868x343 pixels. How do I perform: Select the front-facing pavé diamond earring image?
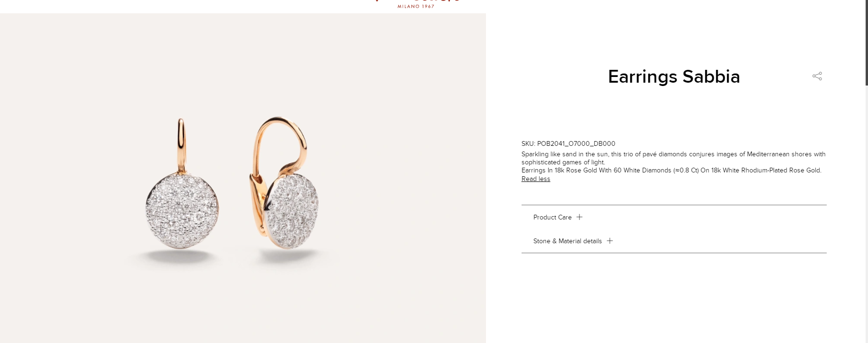pos(182,209)
